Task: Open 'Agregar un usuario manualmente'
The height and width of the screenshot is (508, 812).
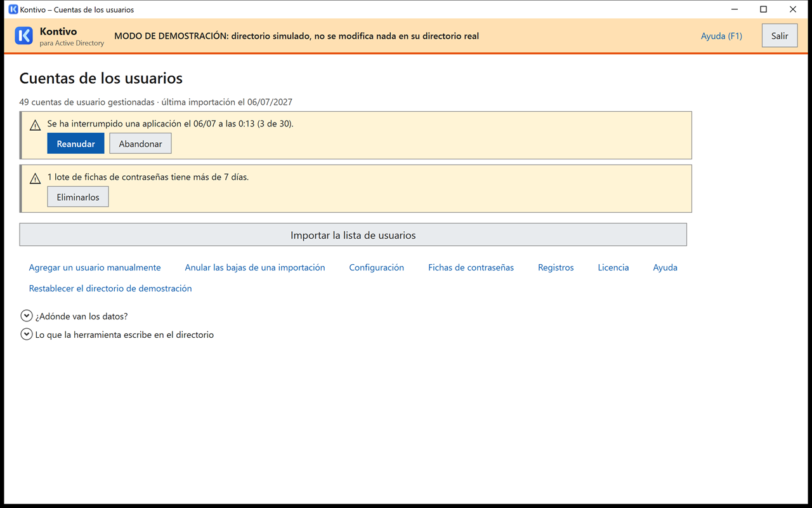Action: click(x=95, y=267)
